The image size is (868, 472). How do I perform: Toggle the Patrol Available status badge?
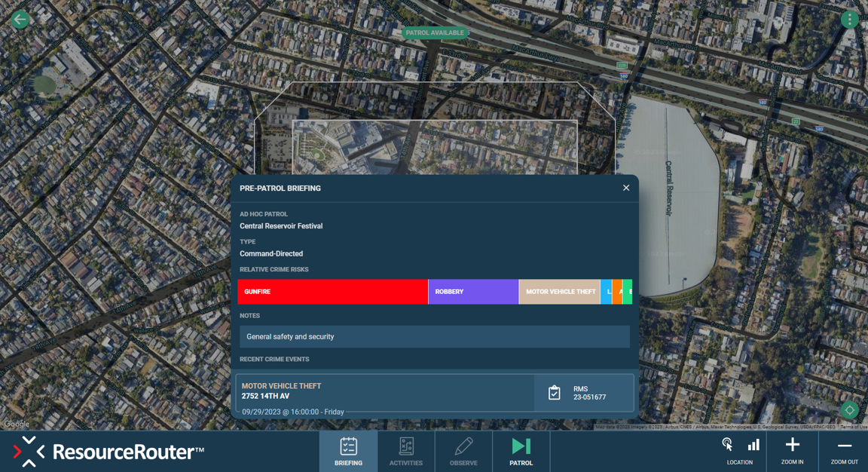(x=435, y=32)
